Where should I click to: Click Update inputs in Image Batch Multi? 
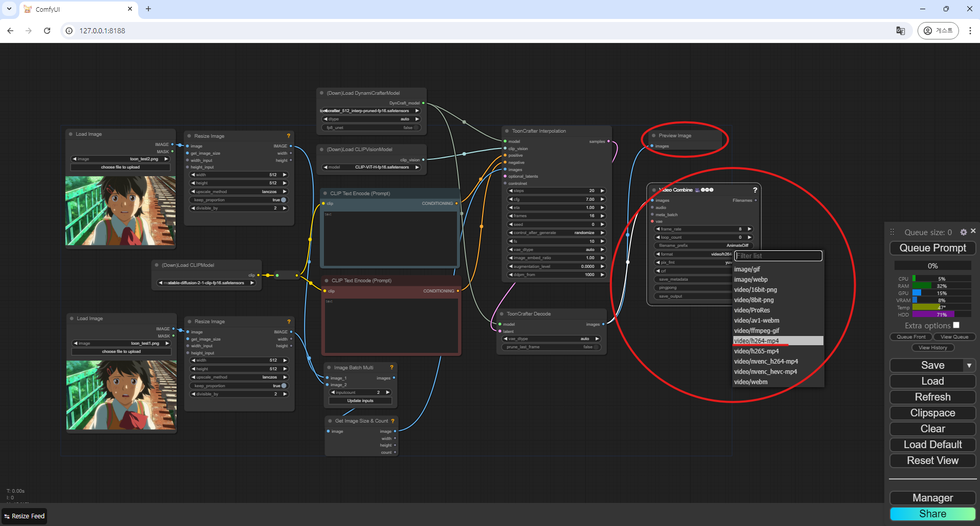coord(360,401)
